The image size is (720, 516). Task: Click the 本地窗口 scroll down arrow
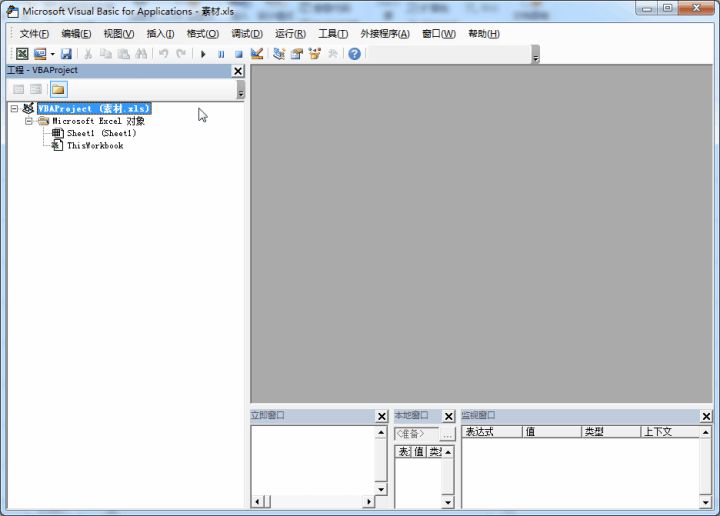(x=448, y=502)
